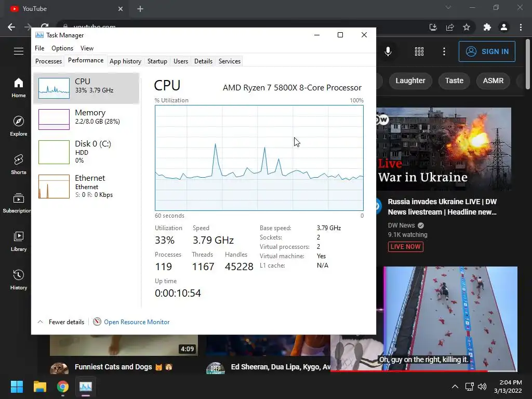Viewport: 532px width, 399px height.
Task: Switch to the Users tab
Action: (180, 61)
